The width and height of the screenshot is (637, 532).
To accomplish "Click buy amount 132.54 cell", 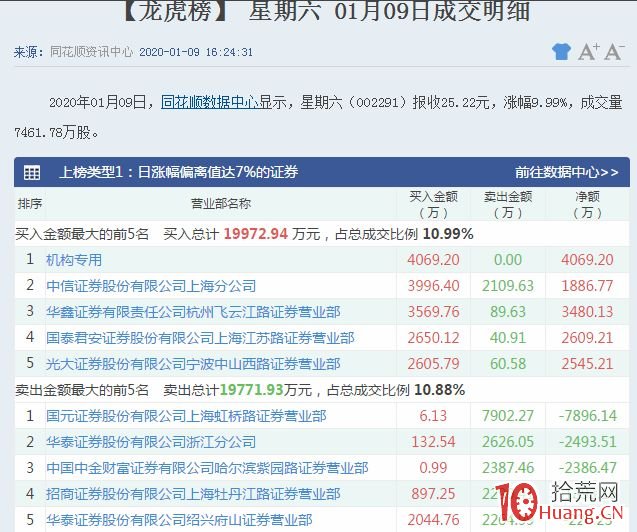I will click(433, 442).
